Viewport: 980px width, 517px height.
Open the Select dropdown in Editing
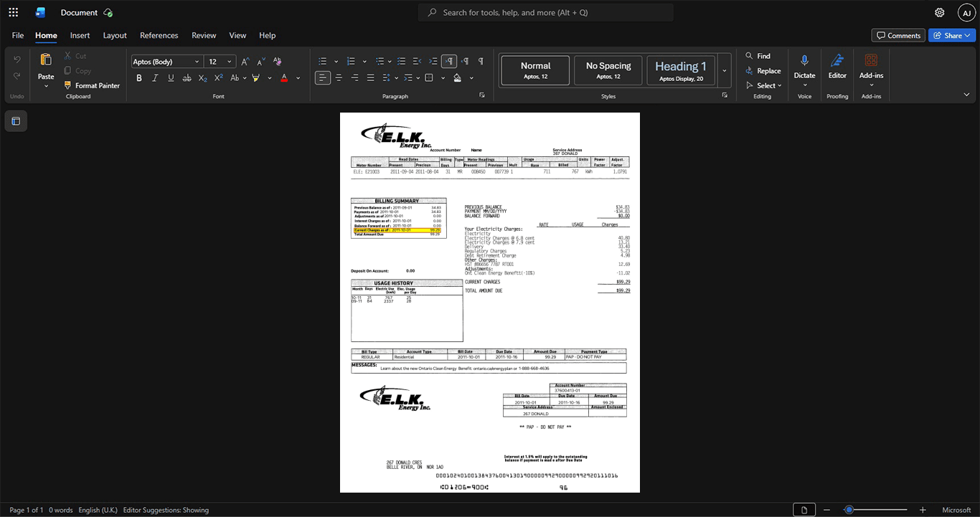click(x=763, y=85)
